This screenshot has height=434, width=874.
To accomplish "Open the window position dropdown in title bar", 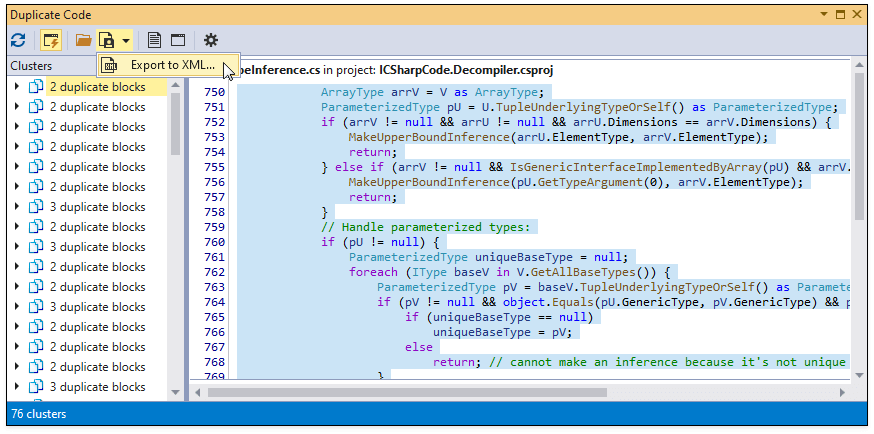I will [x=824, y=15].
